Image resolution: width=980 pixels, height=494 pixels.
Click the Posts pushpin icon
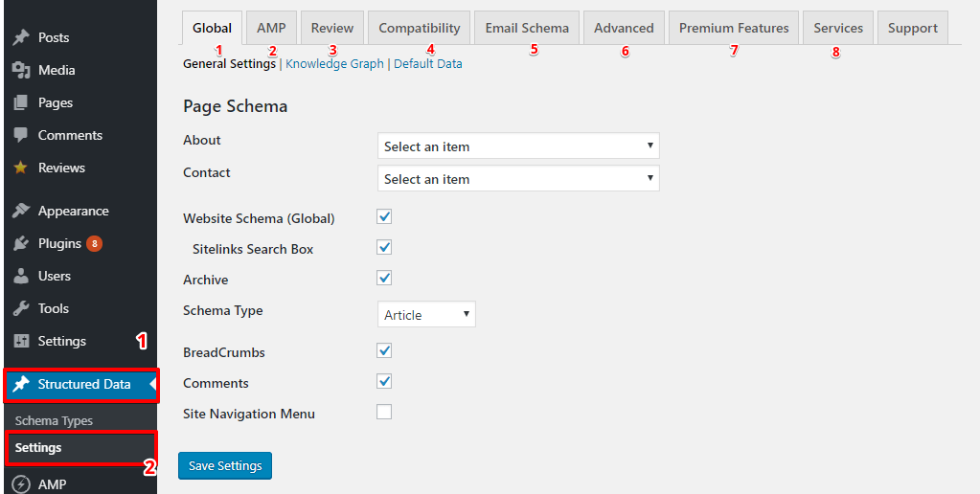21,37
